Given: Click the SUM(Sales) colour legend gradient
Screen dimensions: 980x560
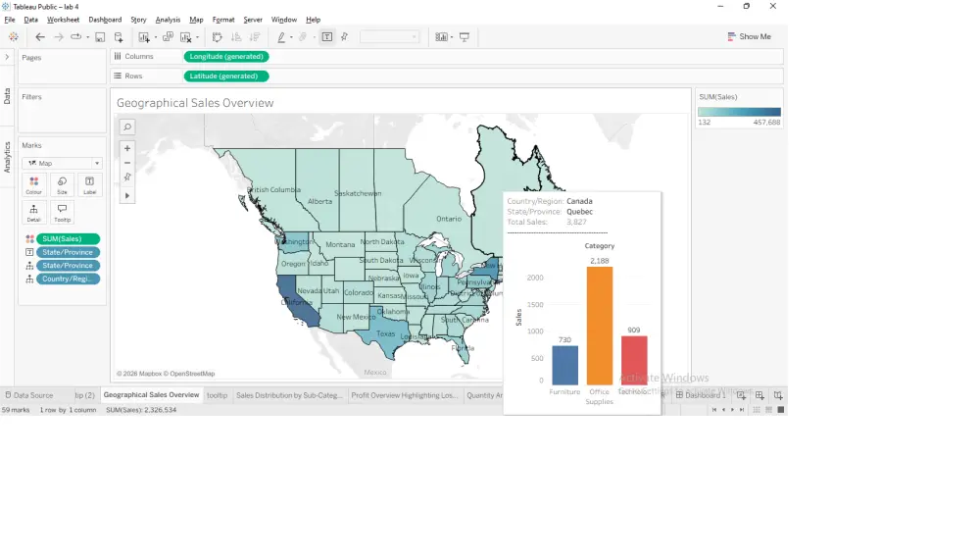Looking at the screenshot, I should pos(739,112).
